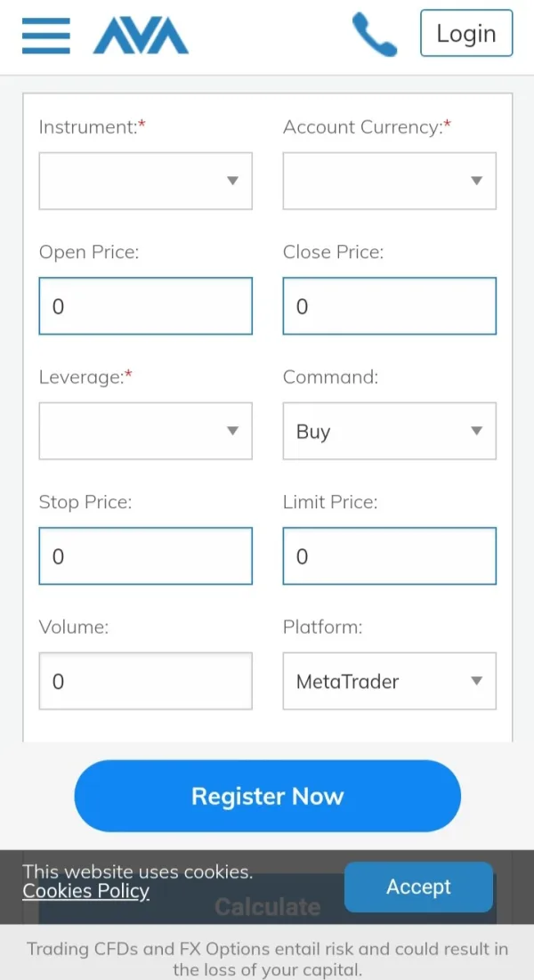Focus the Close Price field
This screenshot has width=534, height=980.
click(389, 306)
